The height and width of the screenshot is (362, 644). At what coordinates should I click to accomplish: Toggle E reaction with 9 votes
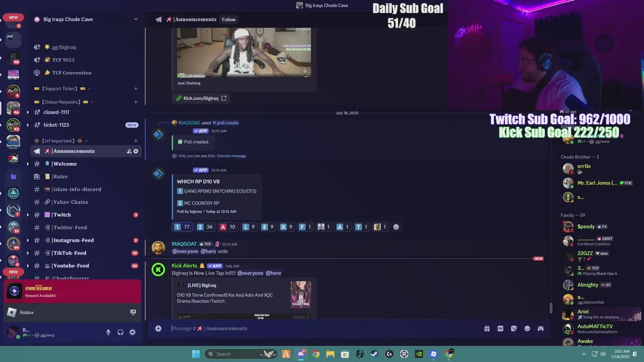point(268,227)
